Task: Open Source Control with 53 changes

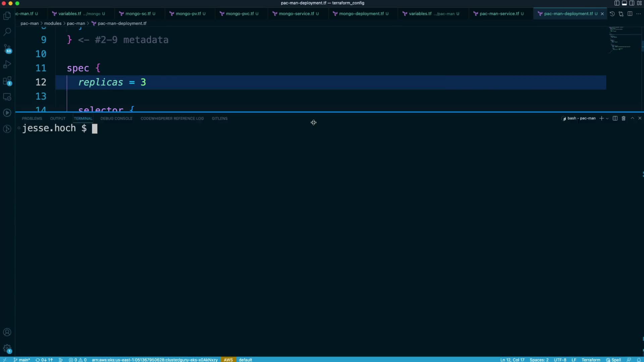Action: (7, 48)
